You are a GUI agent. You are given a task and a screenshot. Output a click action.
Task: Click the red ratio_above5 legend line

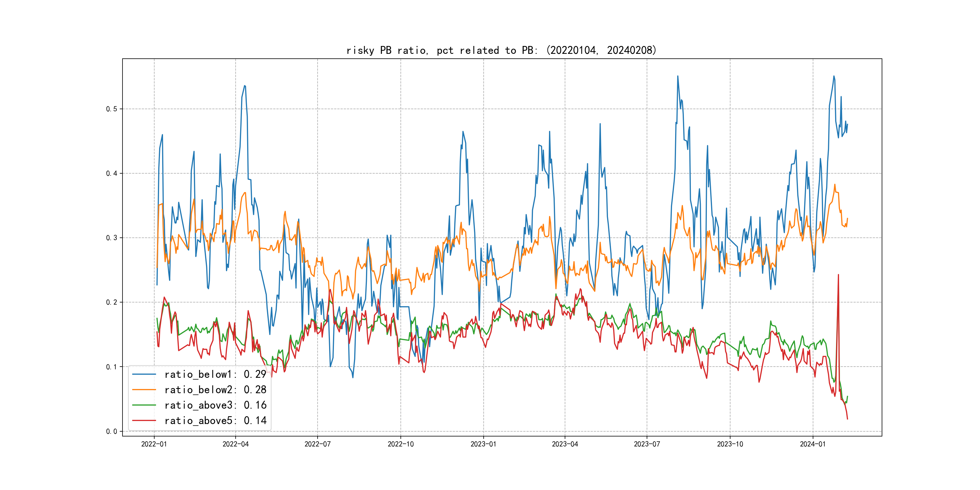[144, 420]
